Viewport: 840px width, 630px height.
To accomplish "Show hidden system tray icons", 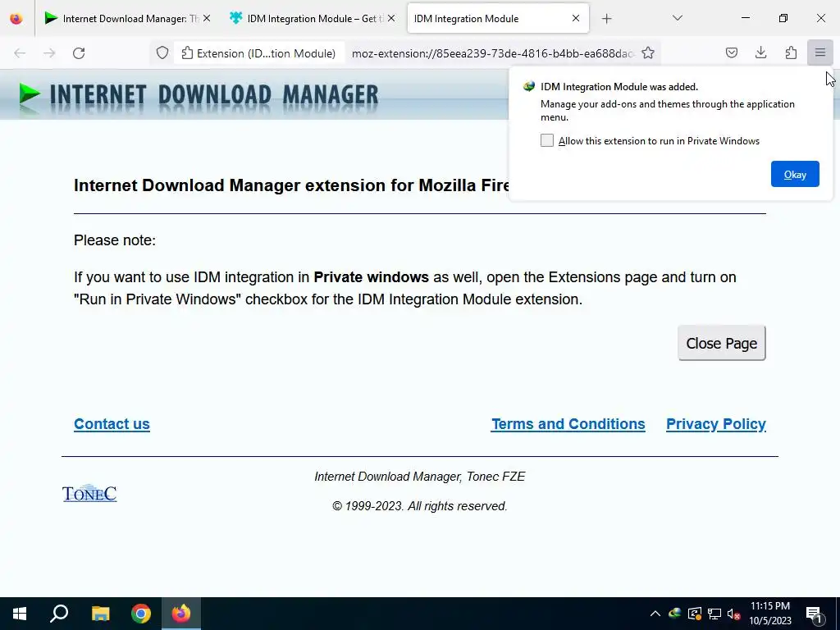I will pos(655,614).
